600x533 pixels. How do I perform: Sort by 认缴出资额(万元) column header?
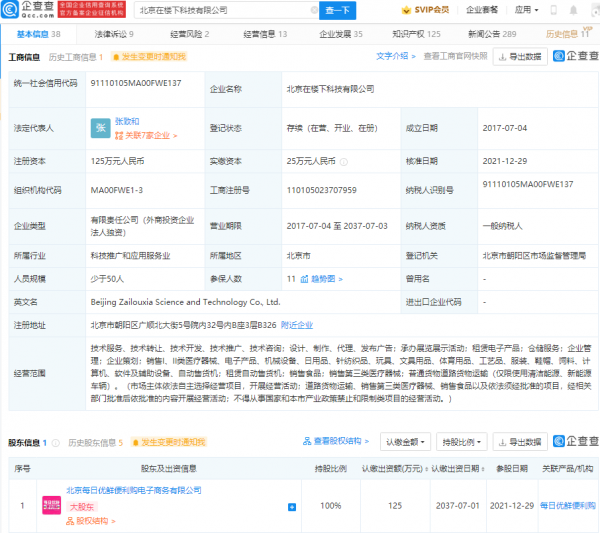point(395,469)
